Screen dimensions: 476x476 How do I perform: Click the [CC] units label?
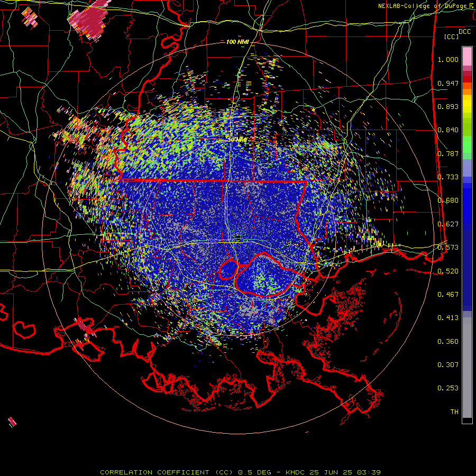coord(452,36)
